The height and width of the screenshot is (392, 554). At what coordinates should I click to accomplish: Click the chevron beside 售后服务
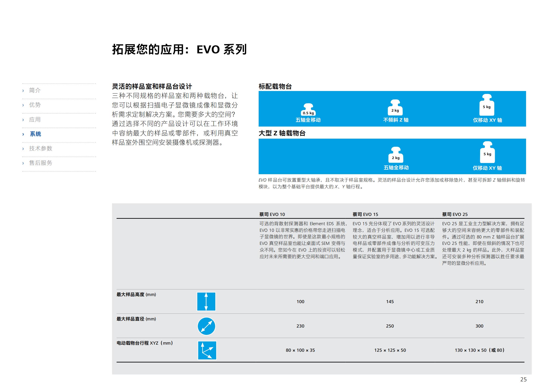[23, 163]
